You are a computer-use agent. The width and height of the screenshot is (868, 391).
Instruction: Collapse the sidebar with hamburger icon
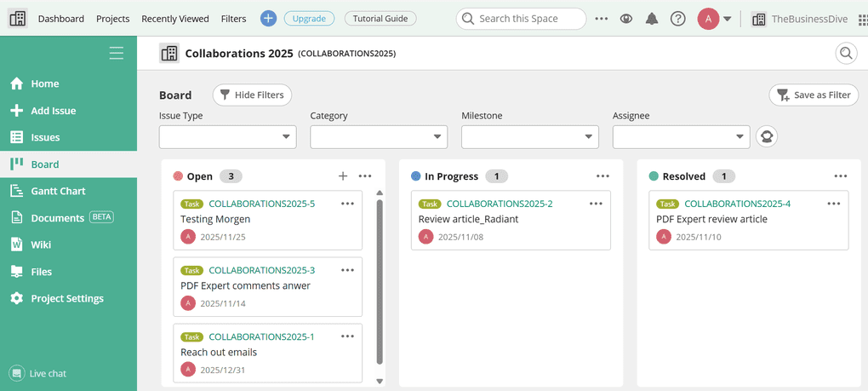pyautogui.click(x=117, y=53)
